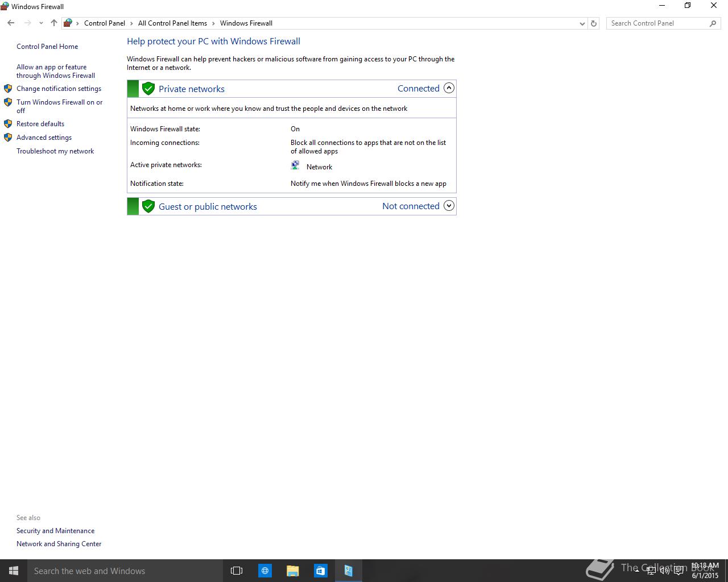Click the taskbar clock and date
The height and width of the screenshot is (582, 728).
click(x=705, y=571)
